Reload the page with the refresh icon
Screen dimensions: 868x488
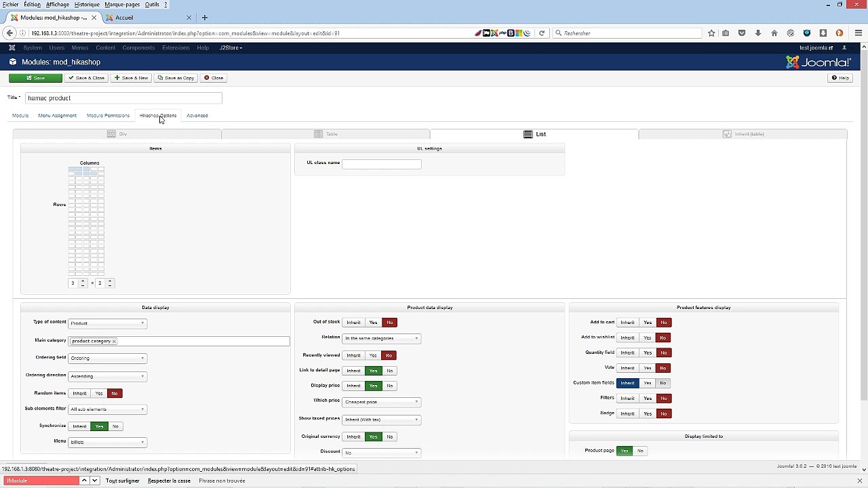tap(542, 33)
